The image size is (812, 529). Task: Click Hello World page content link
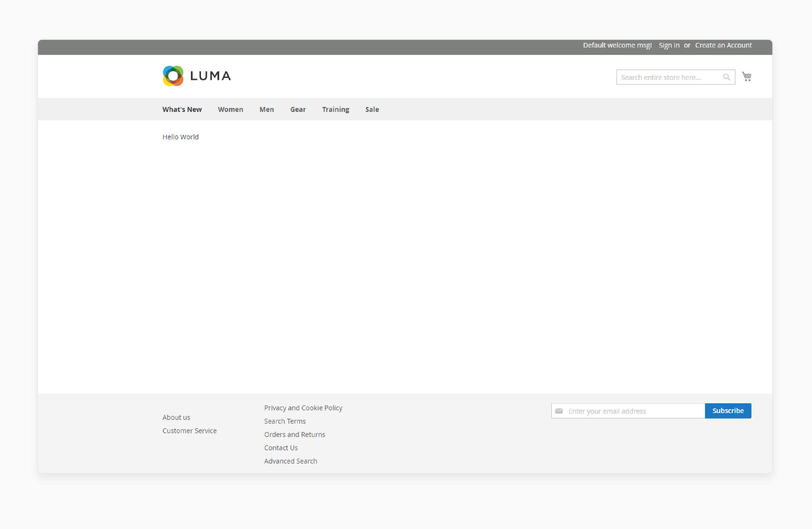(x=181, y=137)
